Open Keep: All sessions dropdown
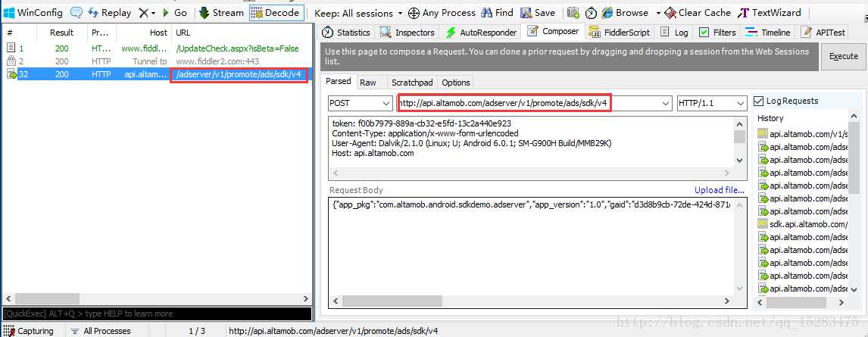 point(358,13)
